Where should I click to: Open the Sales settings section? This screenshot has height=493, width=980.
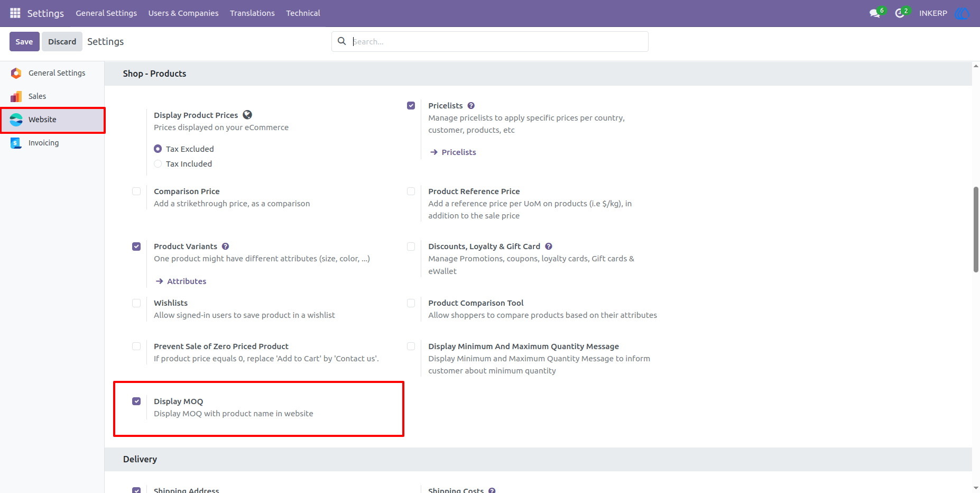[x=52, y=96]
